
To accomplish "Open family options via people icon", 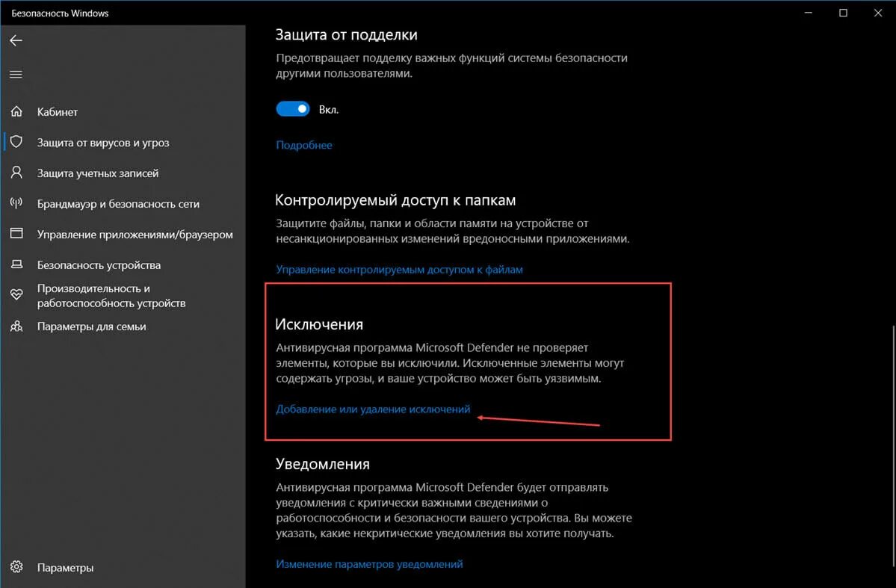I will [x=16, y=327].
